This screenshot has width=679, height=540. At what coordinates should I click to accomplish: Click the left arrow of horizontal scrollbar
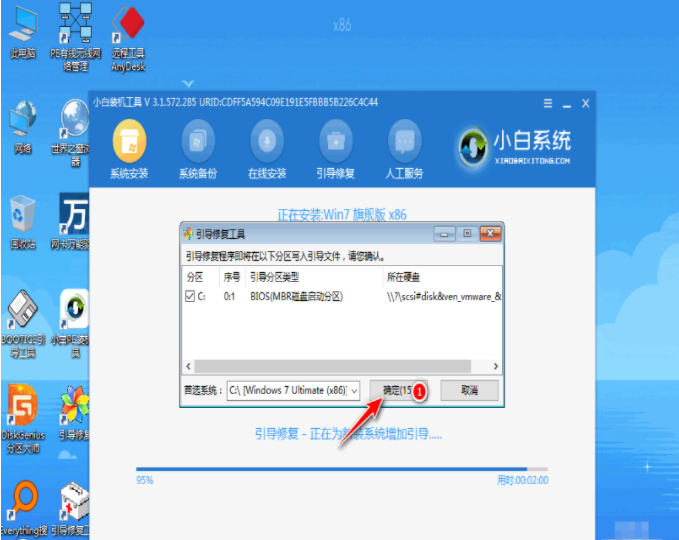188,366
